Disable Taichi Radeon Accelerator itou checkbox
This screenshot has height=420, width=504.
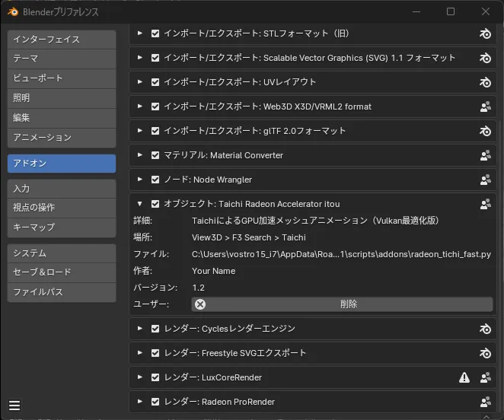[155, 204]
